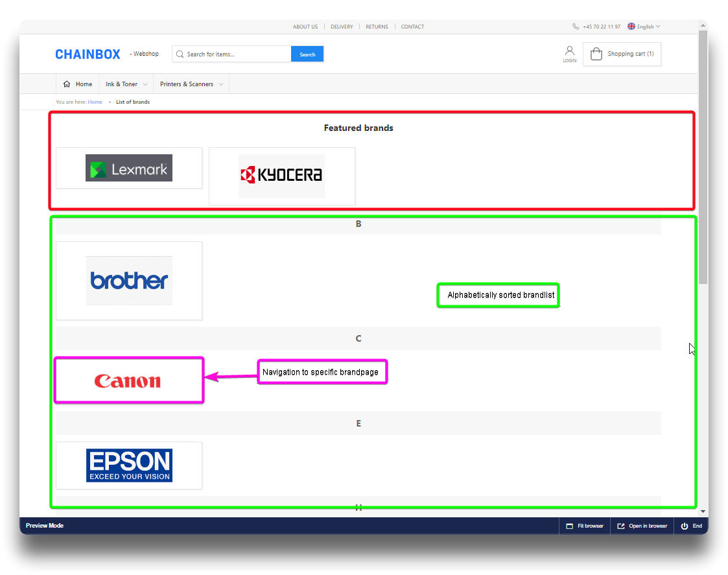This screenshot has width=728, height=575.
Task: Click the CHAINBOX logo
Action: (88, 54)
